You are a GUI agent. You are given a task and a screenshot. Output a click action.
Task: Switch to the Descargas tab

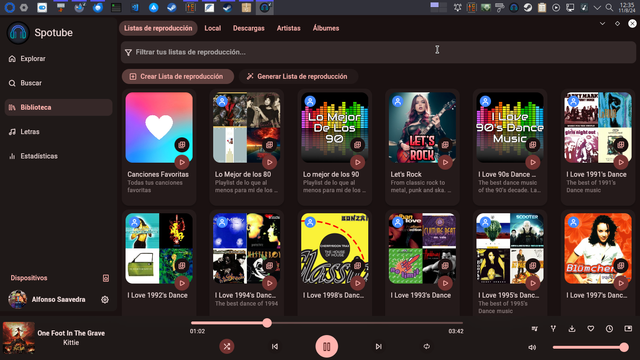click(249, 28)
